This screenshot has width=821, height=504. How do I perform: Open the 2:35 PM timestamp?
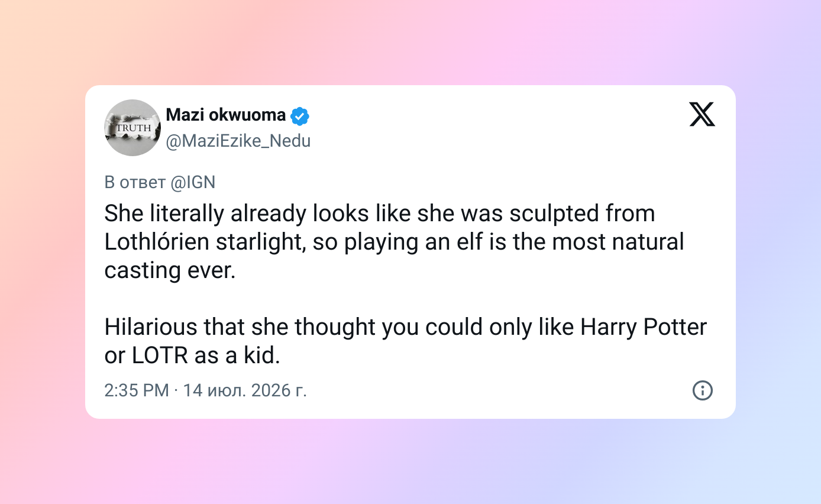coord(137,390)
